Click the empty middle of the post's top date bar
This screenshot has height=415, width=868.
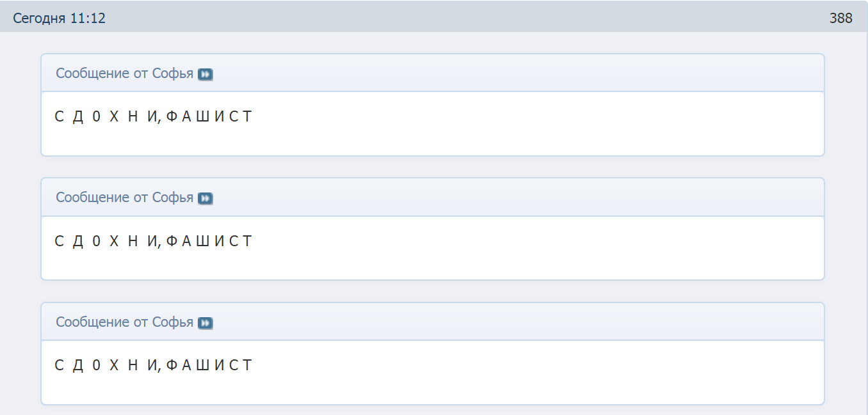[448, 18]
